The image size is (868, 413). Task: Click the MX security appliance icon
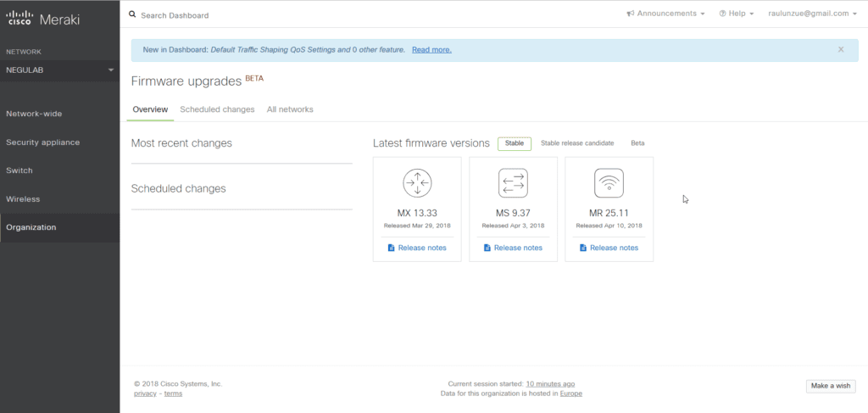pos(417,183)
